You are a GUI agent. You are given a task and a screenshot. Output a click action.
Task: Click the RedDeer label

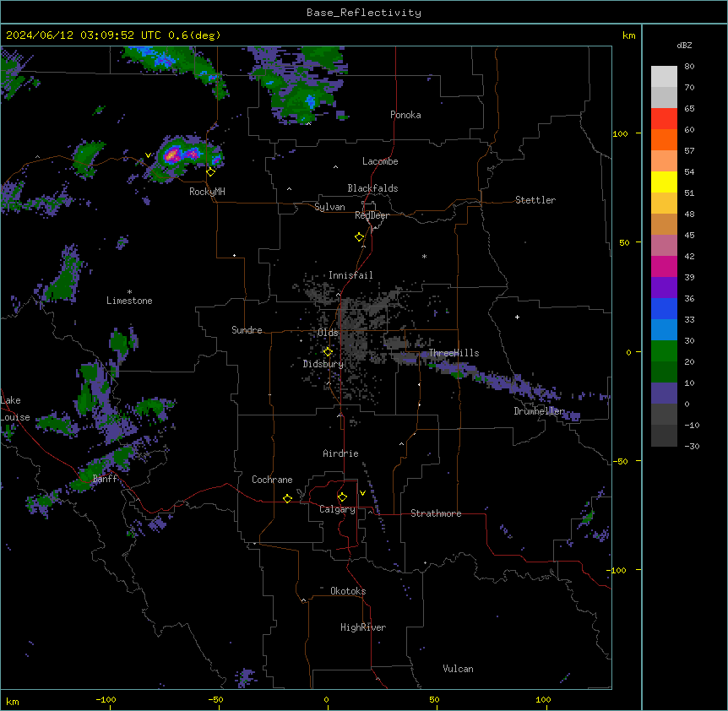point(372,215)
